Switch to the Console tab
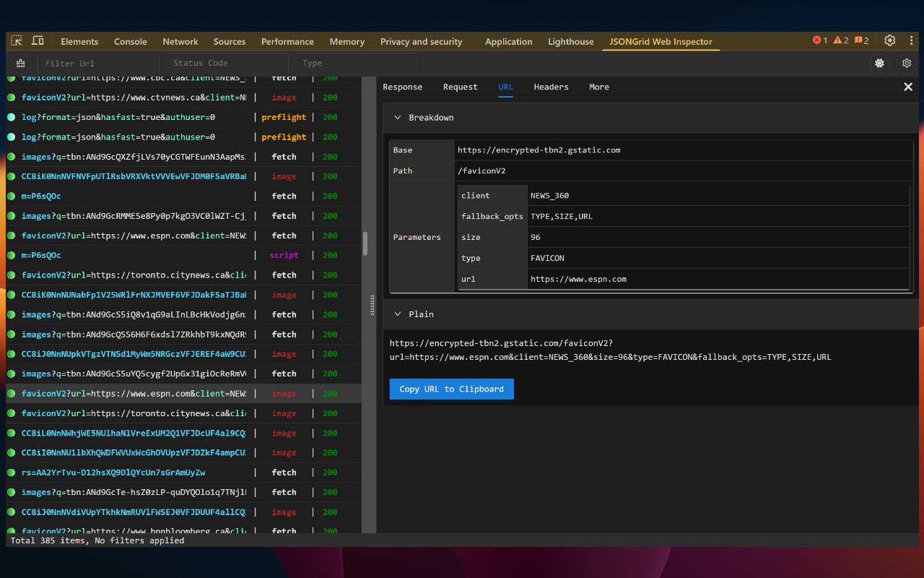 (x=130, y=41)
